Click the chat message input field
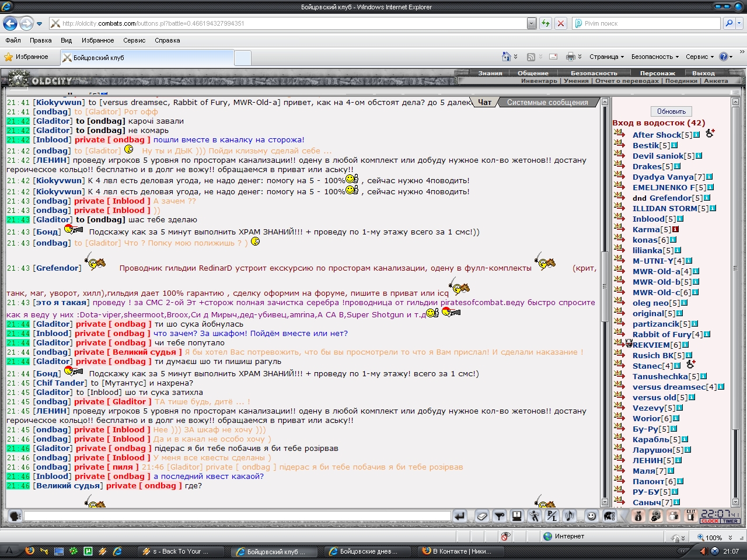Screen dimensions: 747x560 237,516
